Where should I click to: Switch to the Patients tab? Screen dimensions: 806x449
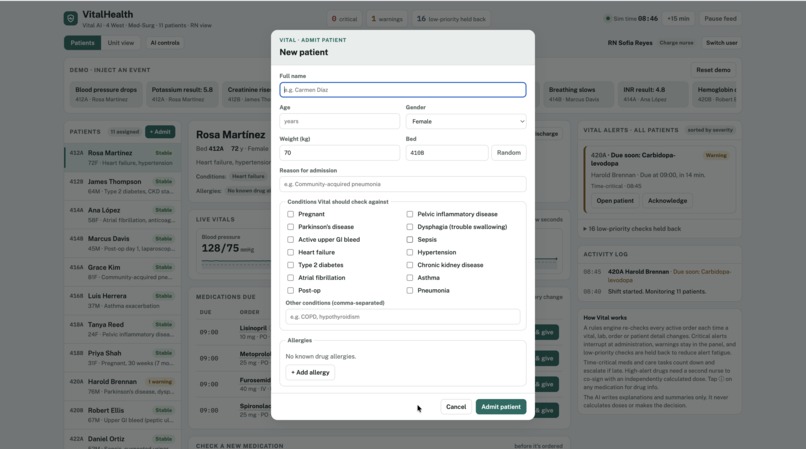click(x=82, y=43)
